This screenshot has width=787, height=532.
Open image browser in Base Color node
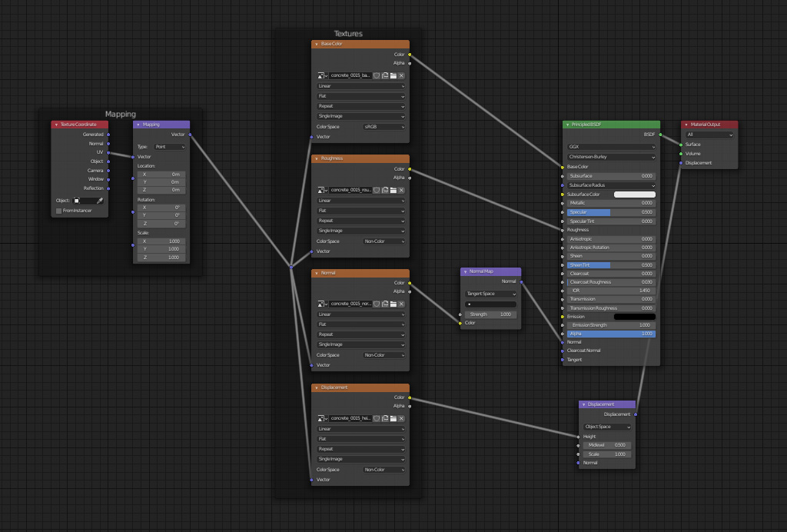click(x=322, y=76)
